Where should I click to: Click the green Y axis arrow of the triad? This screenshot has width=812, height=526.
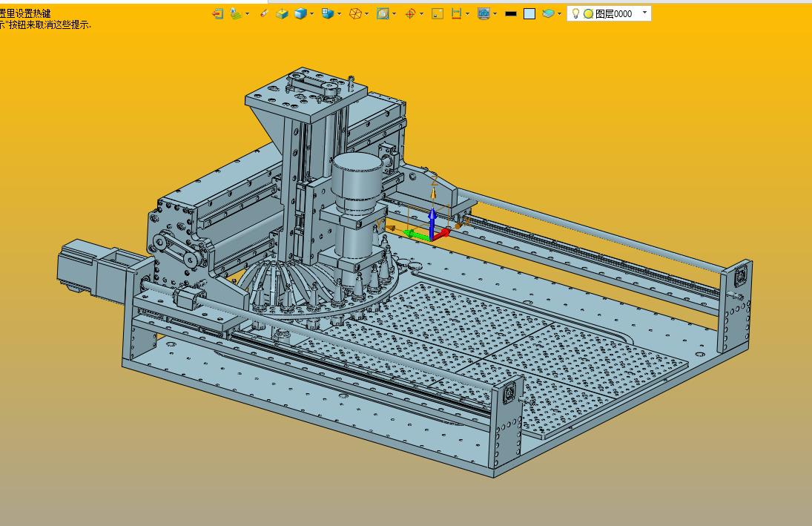click(415, 234)
